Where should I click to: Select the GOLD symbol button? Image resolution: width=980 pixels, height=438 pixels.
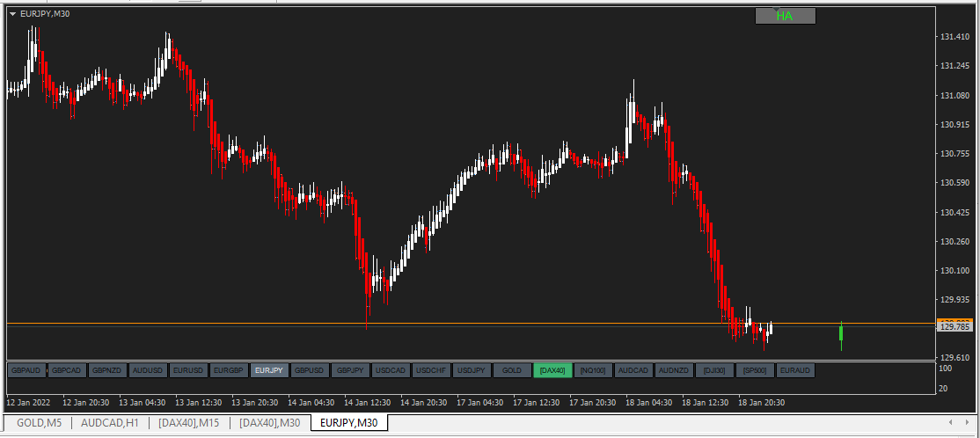pyautogui.click(x=512, y=370)
